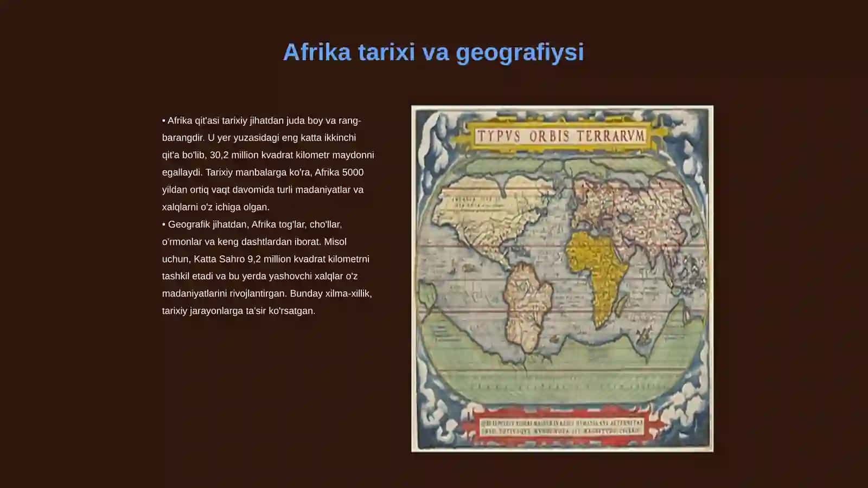Click the 'TYPVS ORBIS TERRARVM' banner on the map
868x488 pixels.
pyautogui.click(x=561, y=136)
